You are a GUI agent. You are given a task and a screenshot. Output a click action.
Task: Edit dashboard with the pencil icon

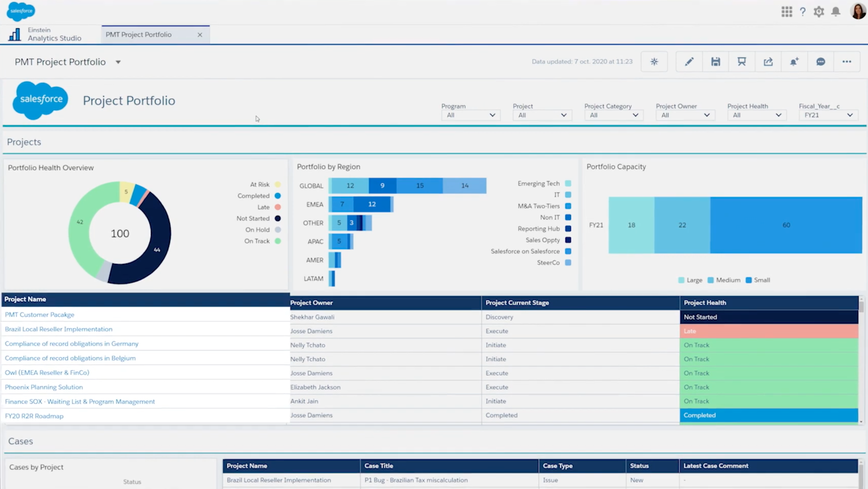[x=689, y=62]
